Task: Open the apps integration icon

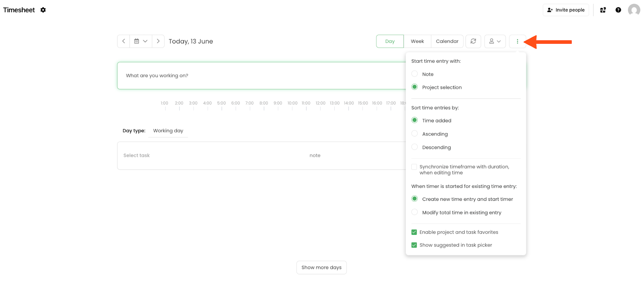Action: pos(603,10)
